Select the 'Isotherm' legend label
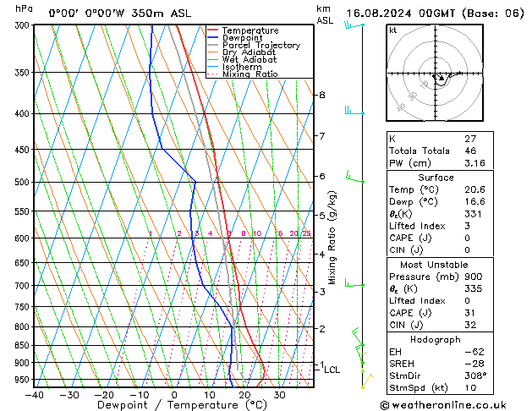Screen dimensions: 532x411 [x=242, y=67]
